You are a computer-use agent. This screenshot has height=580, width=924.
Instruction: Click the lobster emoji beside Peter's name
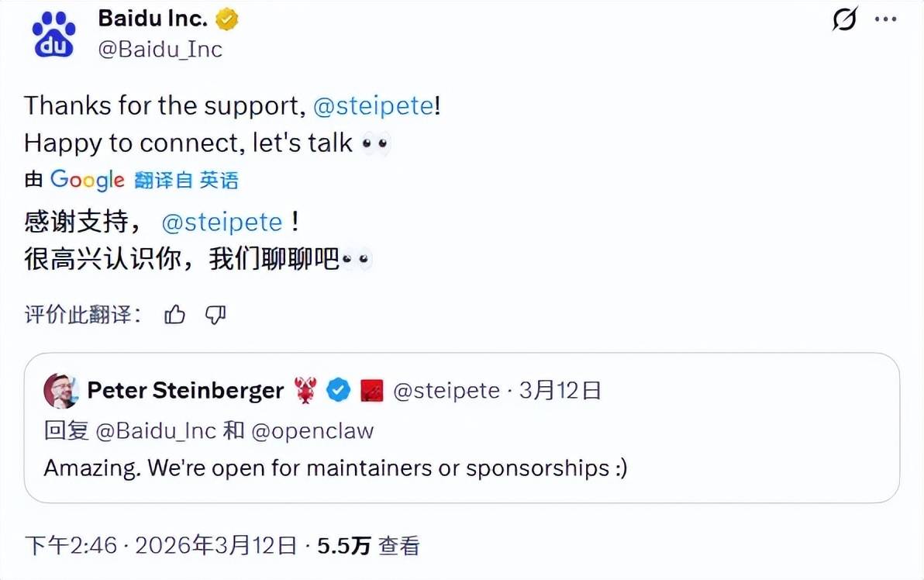(x=306, y=390)
